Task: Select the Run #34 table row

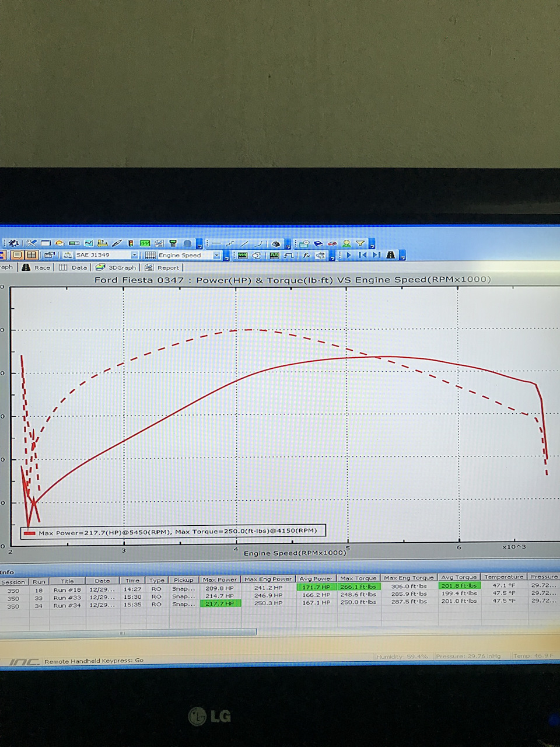Action: coord(280,604)
